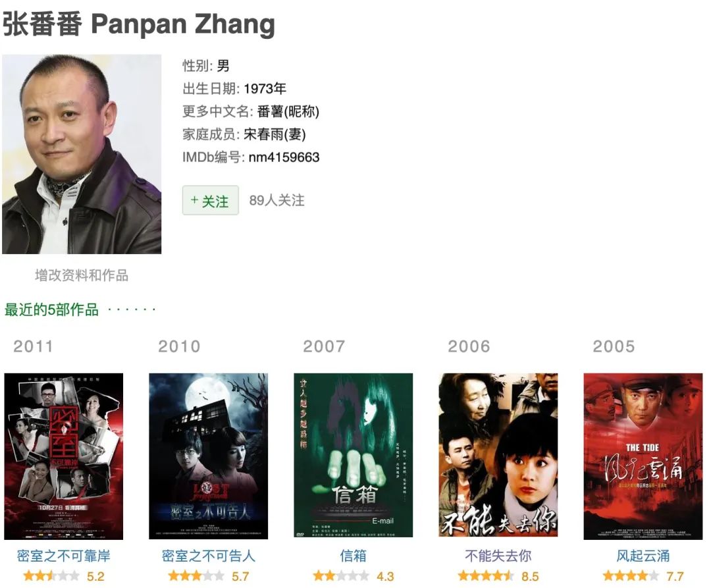Click the 密室之不可靠岸 title link
Viewport: 711px width, 588px height.
click(63, 556)
